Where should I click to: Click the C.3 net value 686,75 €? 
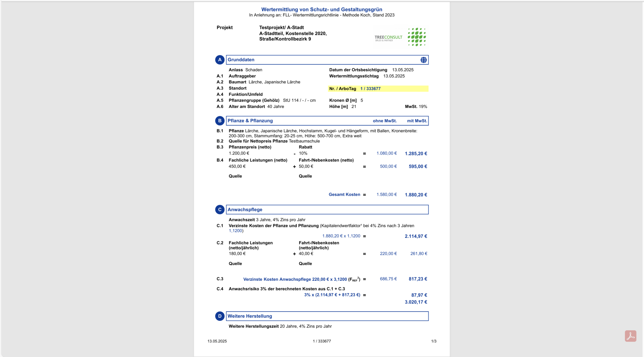point(388,279)
